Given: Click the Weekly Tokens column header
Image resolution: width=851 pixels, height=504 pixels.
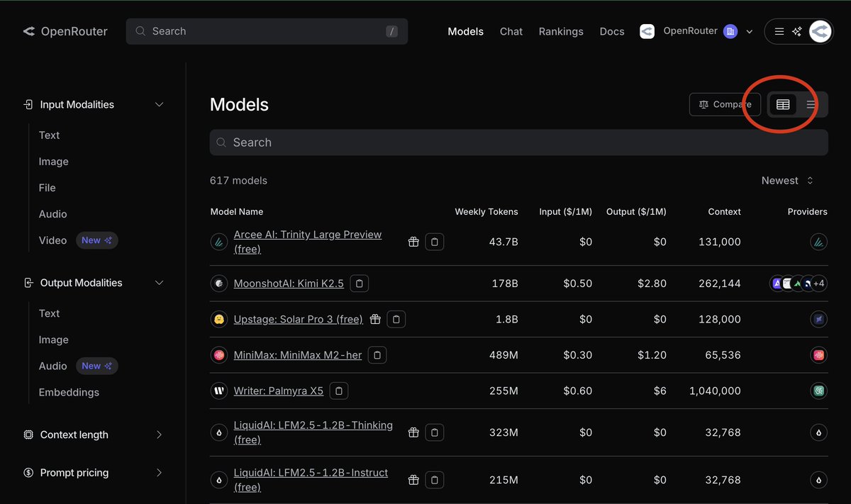Looking at the screenshot, I should 486,211.
